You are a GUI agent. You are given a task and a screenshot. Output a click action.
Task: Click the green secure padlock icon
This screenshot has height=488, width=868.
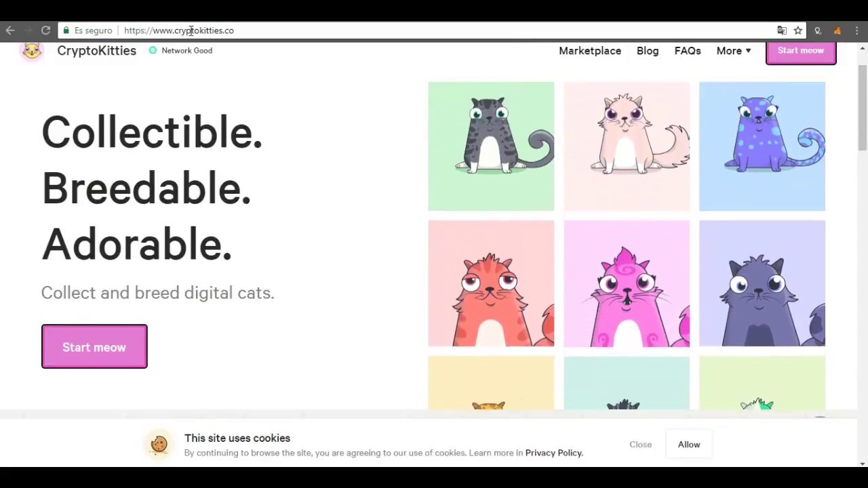coord(66,30)
